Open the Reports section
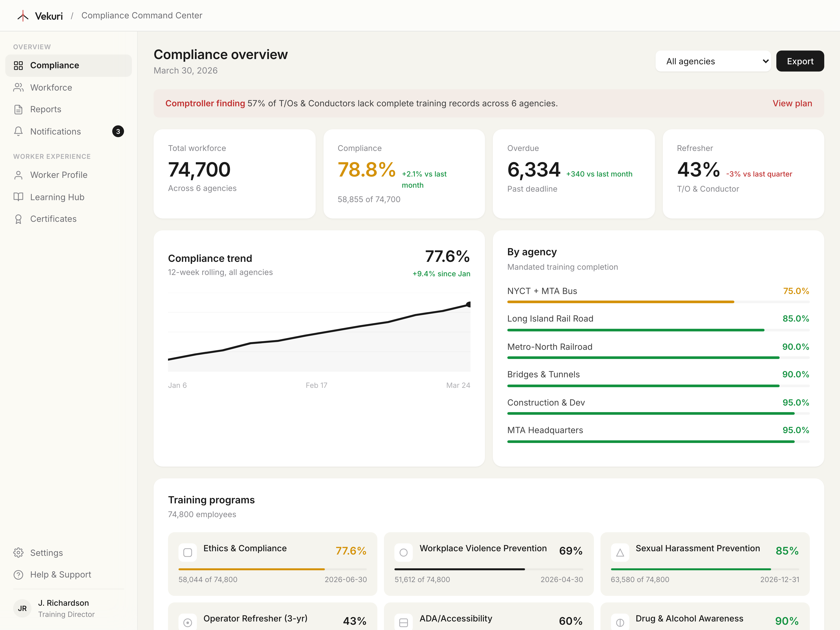This screenshot has height=630, width=840. click(68, 109)
